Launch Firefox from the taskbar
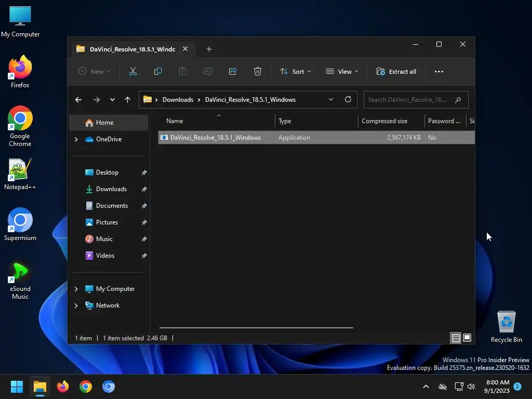The width and height of the screenshot is (532, 399). (x=63, y=387)
